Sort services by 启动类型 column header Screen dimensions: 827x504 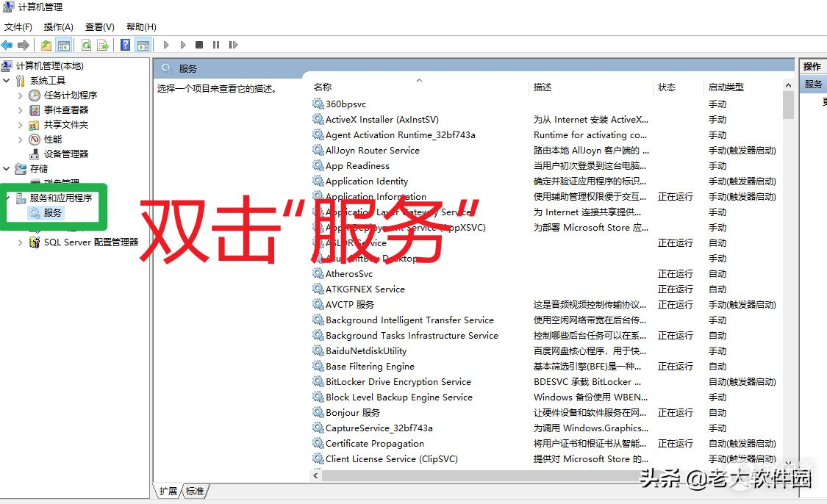(x=726, y=87)
